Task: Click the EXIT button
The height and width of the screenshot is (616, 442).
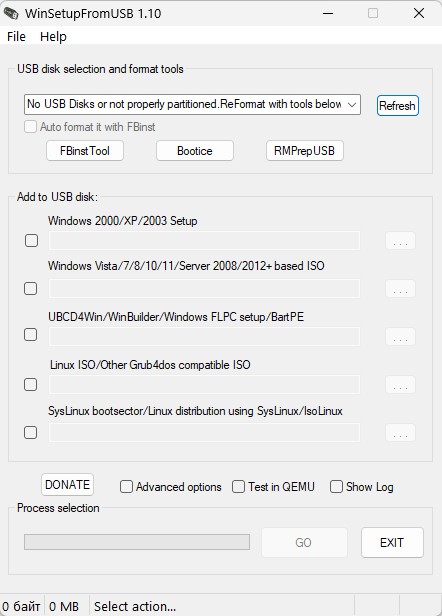Action: pyautogui.click(x=392, y=543)
